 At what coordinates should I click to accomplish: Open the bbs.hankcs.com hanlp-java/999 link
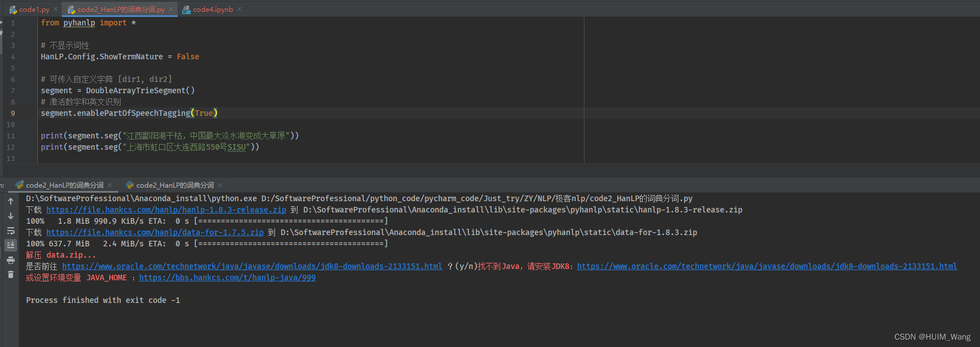click(227, 277)
